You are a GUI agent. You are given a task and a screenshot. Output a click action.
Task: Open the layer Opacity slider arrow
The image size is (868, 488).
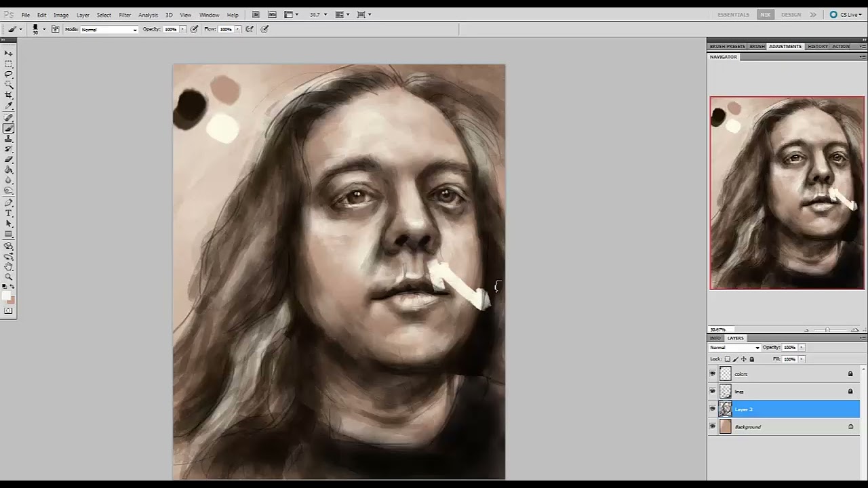pyautogui.click(x=802, y=347)
